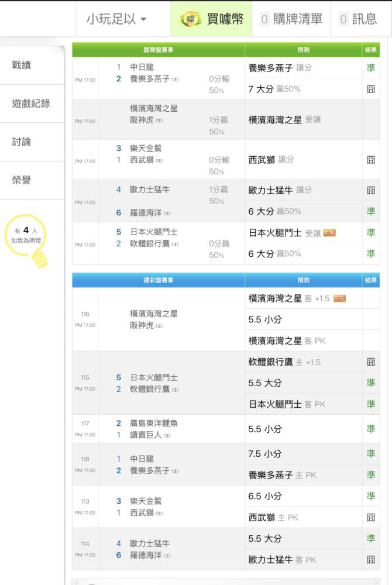Click the 購牌清單 count badge
The width and height of the screenshot is (392, 585).
point(264,19)
